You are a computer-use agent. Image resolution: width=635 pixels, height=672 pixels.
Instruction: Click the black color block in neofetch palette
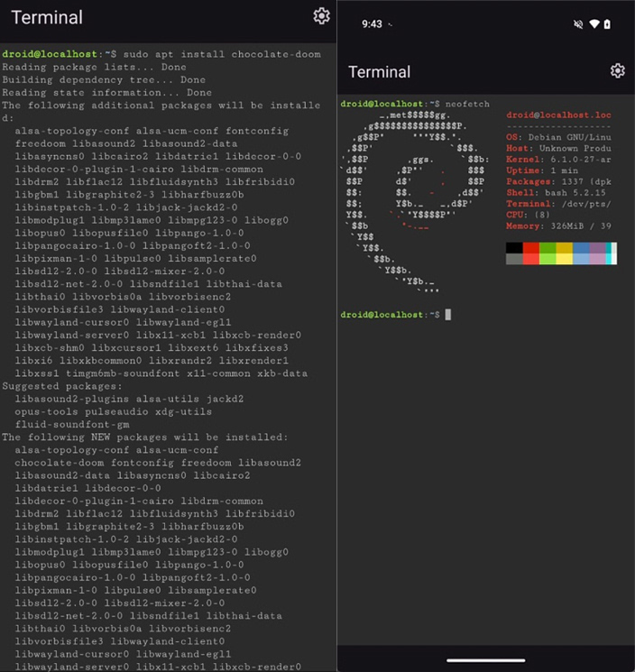coord(514,248)
